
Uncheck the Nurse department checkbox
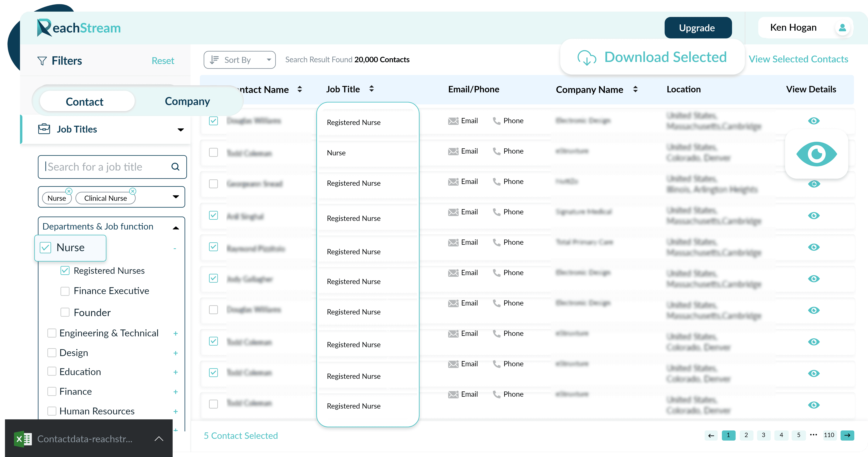click(45, 248)
